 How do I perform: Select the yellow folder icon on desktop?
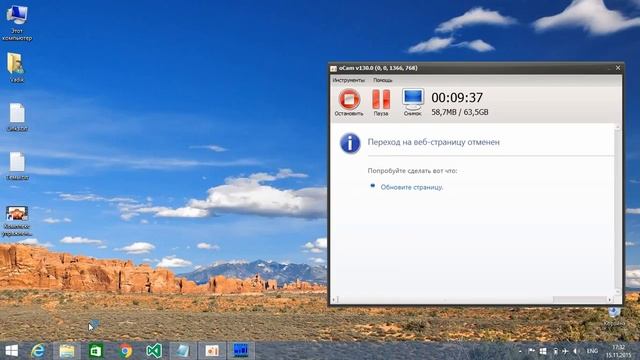[x=16, y=68]
